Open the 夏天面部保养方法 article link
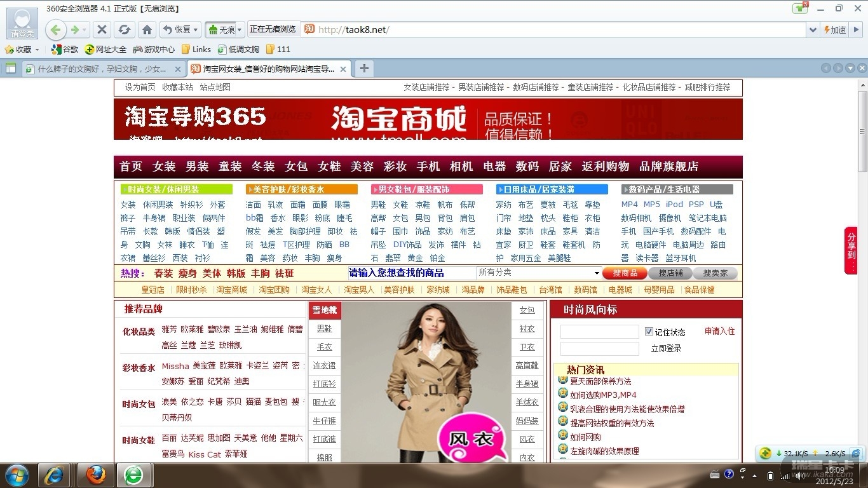This screenshot has height=488, width=868. click(x=600, y=381)
